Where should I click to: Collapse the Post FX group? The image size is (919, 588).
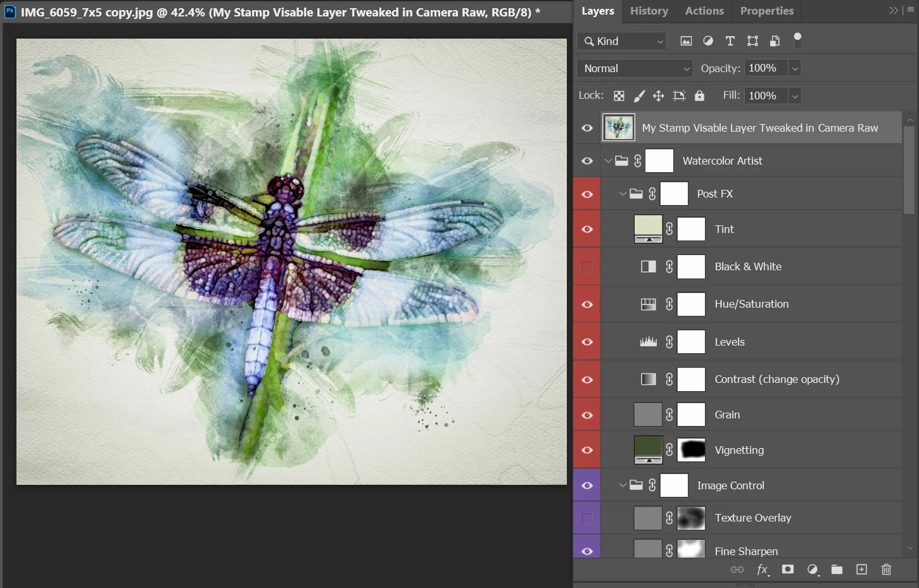(x=623, y=194)
